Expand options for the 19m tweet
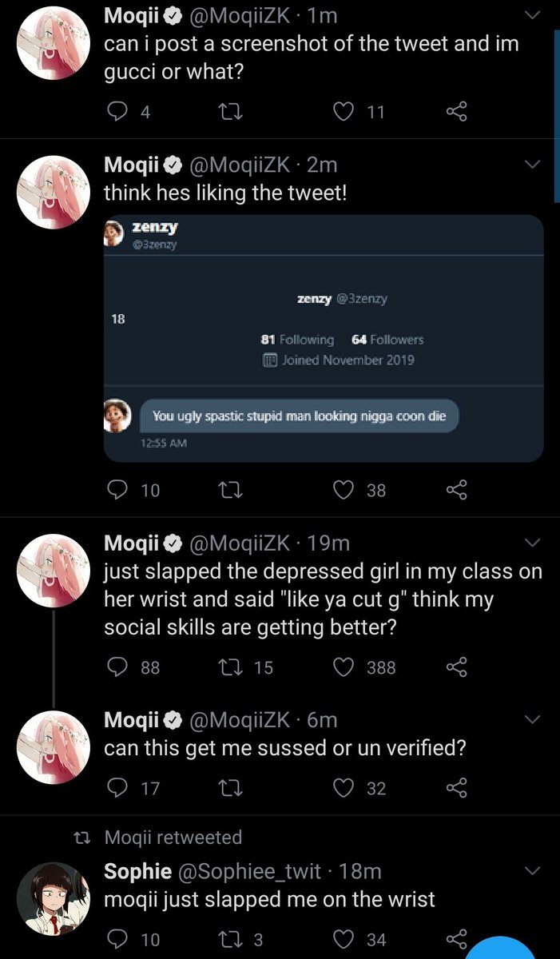The image size is (560, 959). pos(531,543)
